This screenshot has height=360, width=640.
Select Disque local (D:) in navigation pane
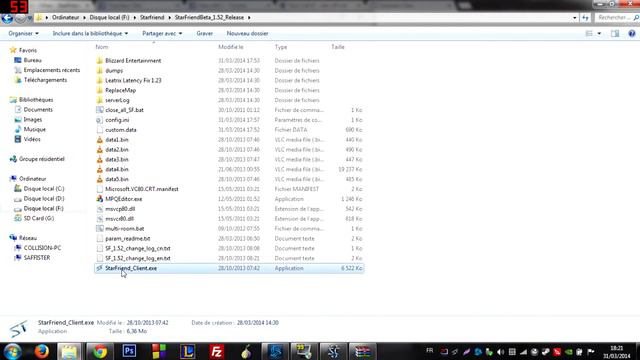[x=44, y=198]
